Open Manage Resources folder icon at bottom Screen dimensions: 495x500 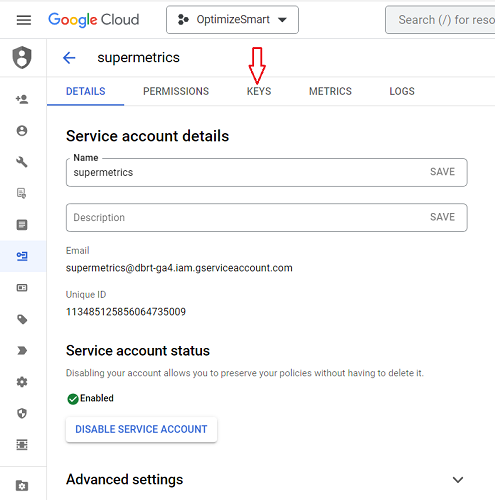[x=22, y=486]
